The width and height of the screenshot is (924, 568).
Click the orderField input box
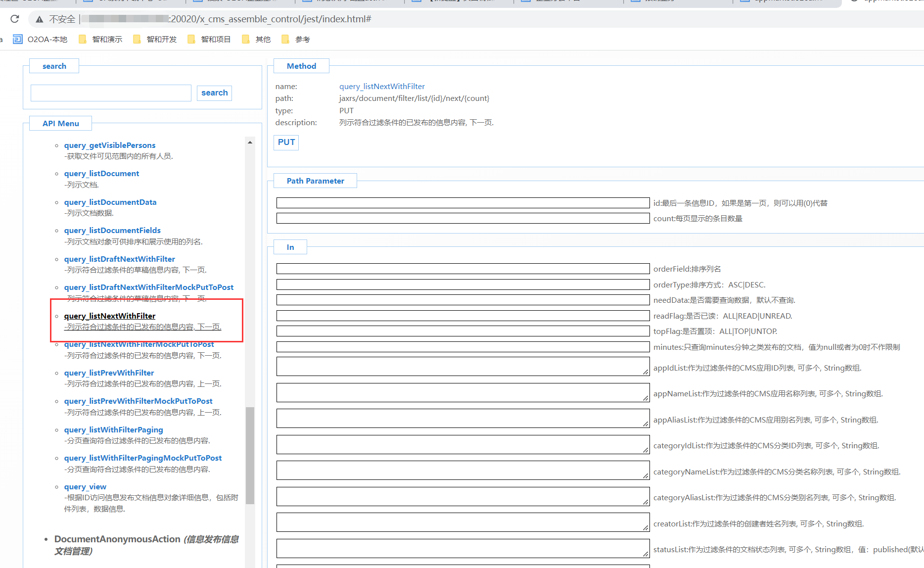(462, 269)
